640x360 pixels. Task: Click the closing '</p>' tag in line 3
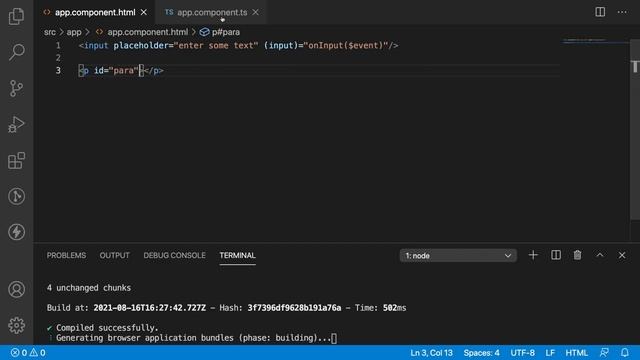[153, 70]
